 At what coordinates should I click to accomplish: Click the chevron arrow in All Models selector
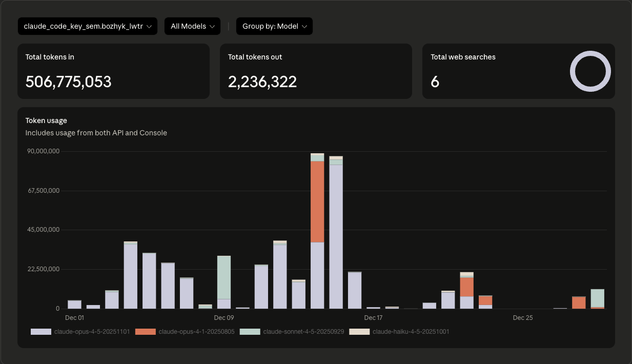pos(212,26)
